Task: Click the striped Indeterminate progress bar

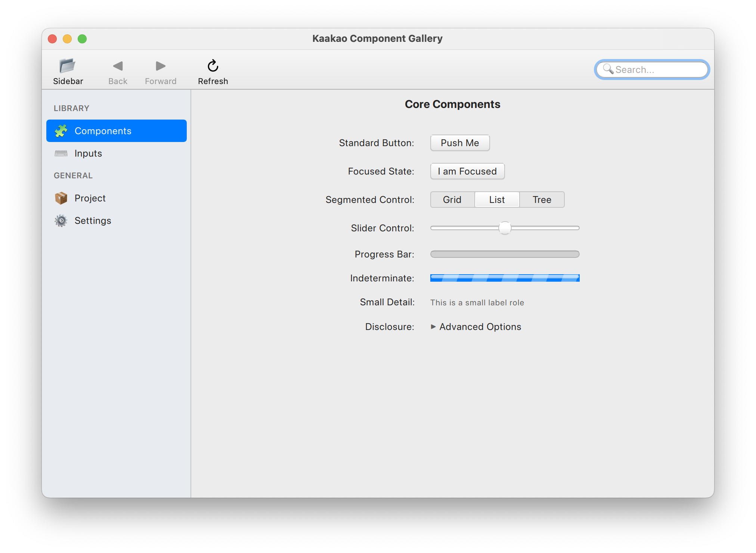Action: [x=505, y=278]
